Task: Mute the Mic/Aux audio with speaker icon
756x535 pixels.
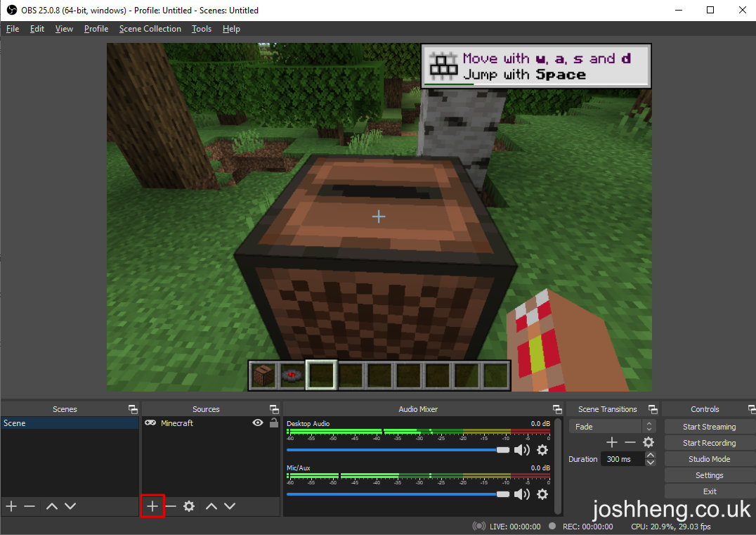Action: 523,494
